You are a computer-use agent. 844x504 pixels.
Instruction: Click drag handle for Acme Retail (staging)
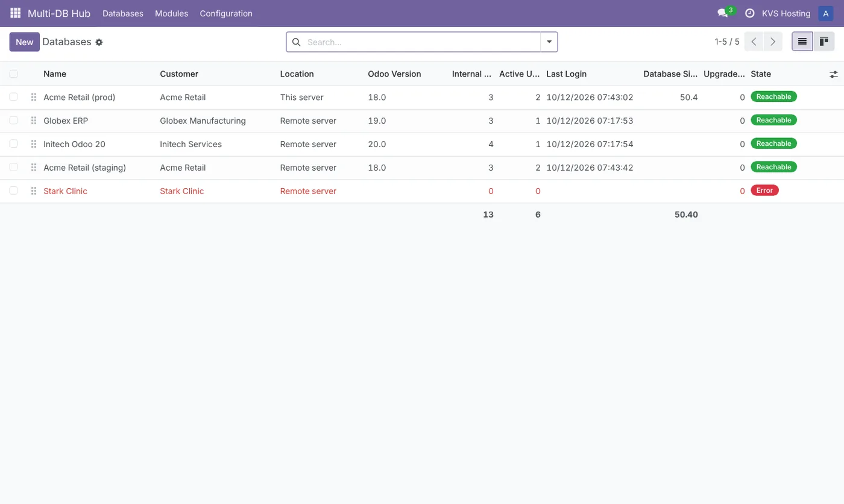[x=34, y=168]
